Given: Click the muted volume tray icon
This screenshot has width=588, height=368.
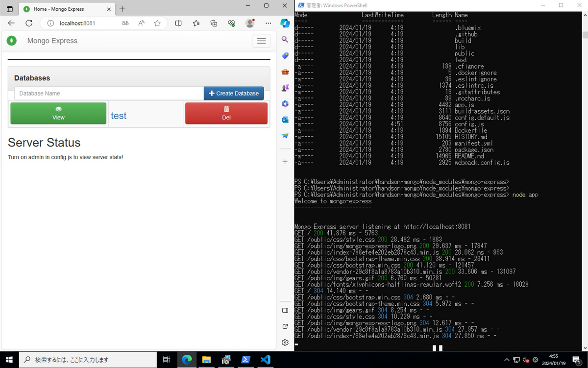Looking at the screenshot, I should [526, 360].
